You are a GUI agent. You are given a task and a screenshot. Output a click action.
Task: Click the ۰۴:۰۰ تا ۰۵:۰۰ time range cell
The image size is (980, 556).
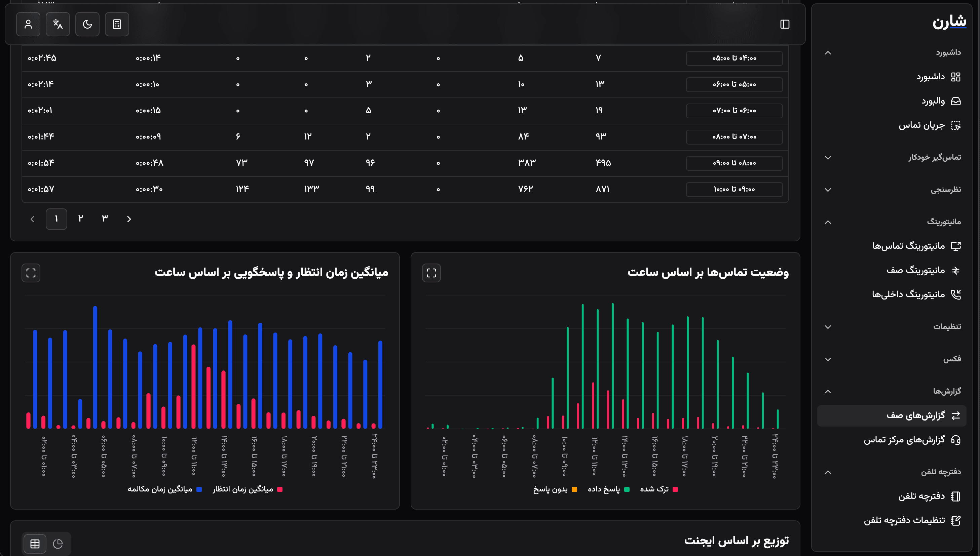pyautogui.click(x=734, y=58)
